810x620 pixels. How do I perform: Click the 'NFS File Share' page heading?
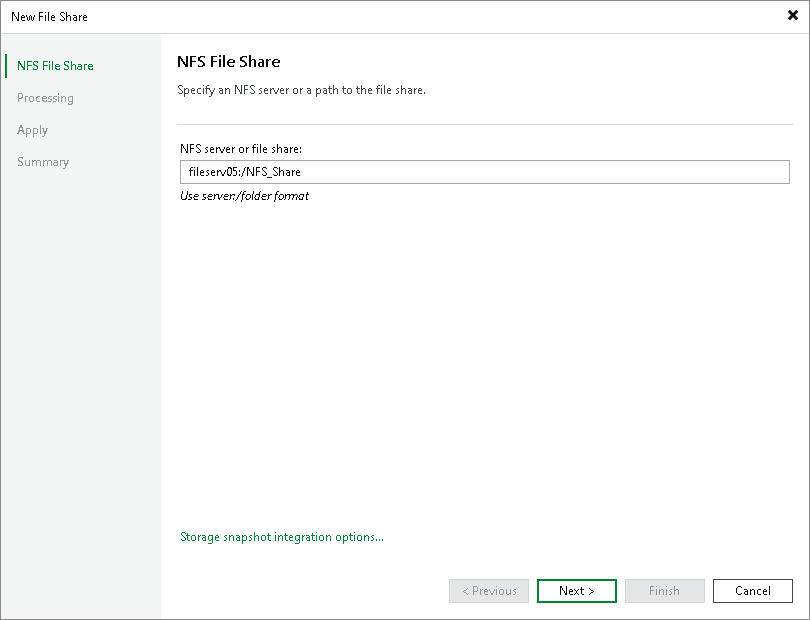228,61
